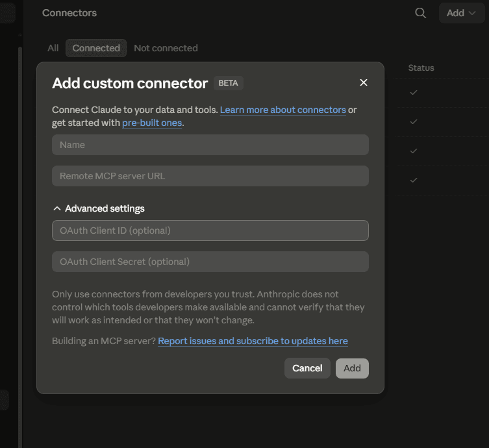
Task: Click the OAuth Client ID field
Action: coord(210,230)
